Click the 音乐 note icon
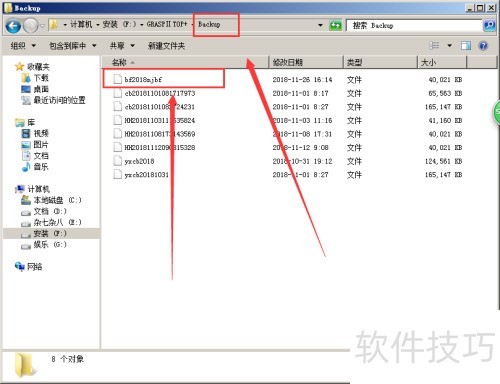This screenshot has width=500, height=384. [x=26, y=167]
